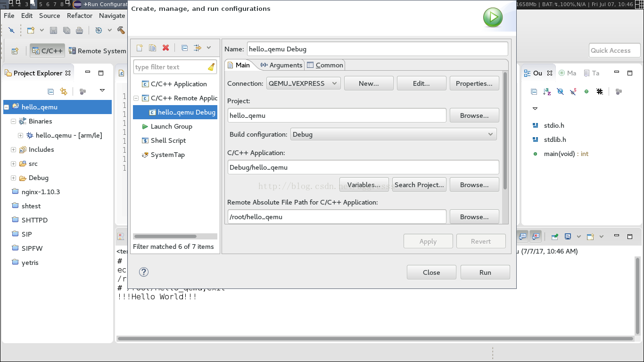
Task: Click the filter launch configurations icon
Action: tap(198, 48)
